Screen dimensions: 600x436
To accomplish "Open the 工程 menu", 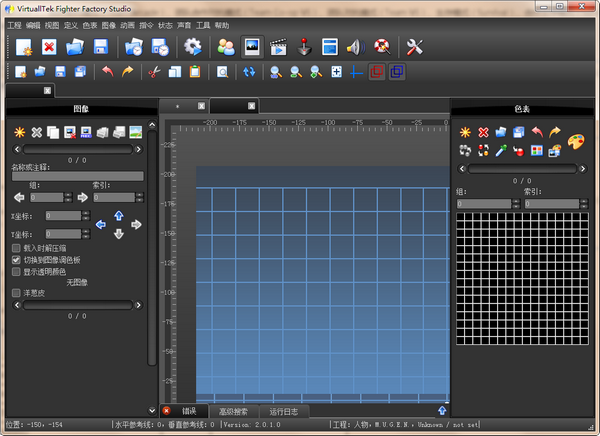I will point(14,25).
